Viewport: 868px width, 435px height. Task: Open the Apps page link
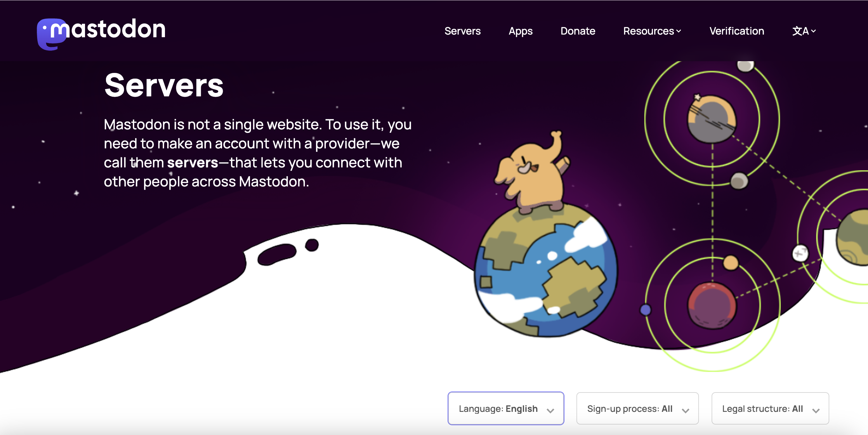[520, 31]
